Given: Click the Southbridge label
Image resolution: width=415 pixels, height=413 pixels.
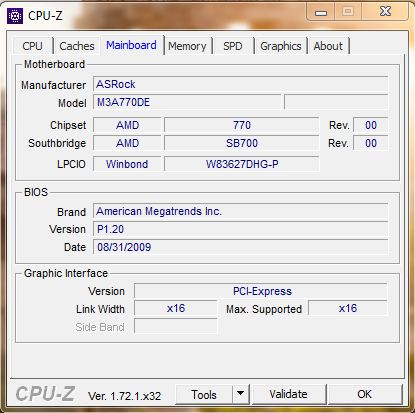Looking at the screenshot, I should tap(57, 143).
